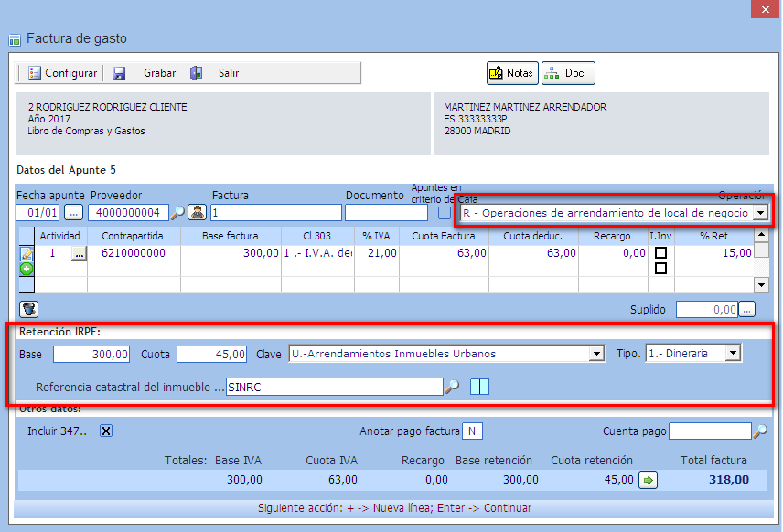Select Cuota Factura cell 63,00
Image resolution: width=783 pixels, height=532 pixels.
(444, 253)
